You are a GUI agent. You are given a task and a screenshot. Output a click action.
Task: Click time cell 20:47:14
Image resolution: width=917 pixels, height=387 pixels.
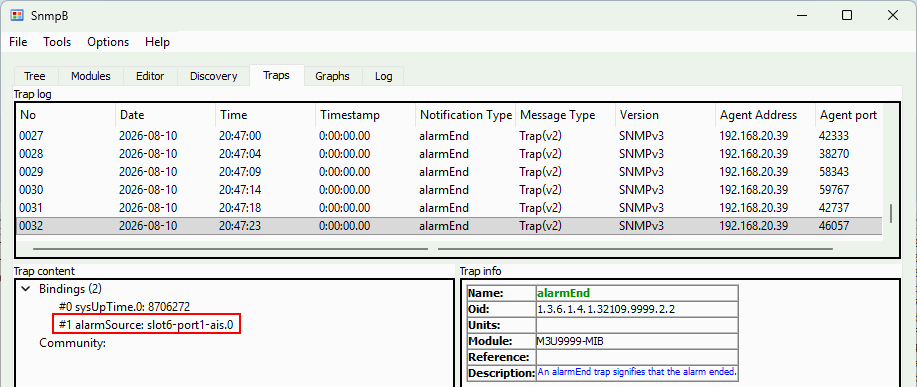pos(240,190)
